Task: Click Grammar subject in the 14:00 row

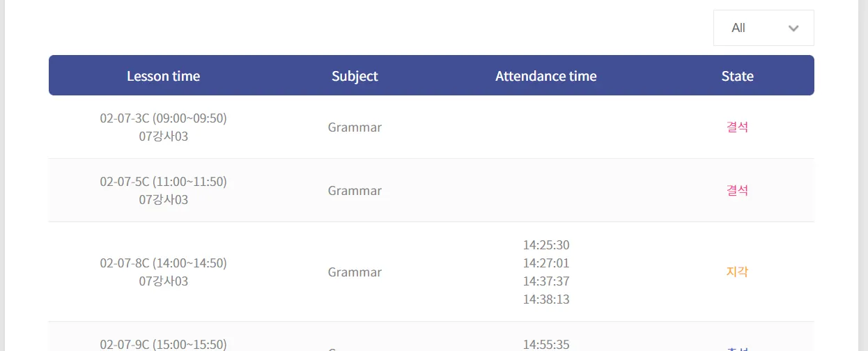Action: (x=355, y=272)
